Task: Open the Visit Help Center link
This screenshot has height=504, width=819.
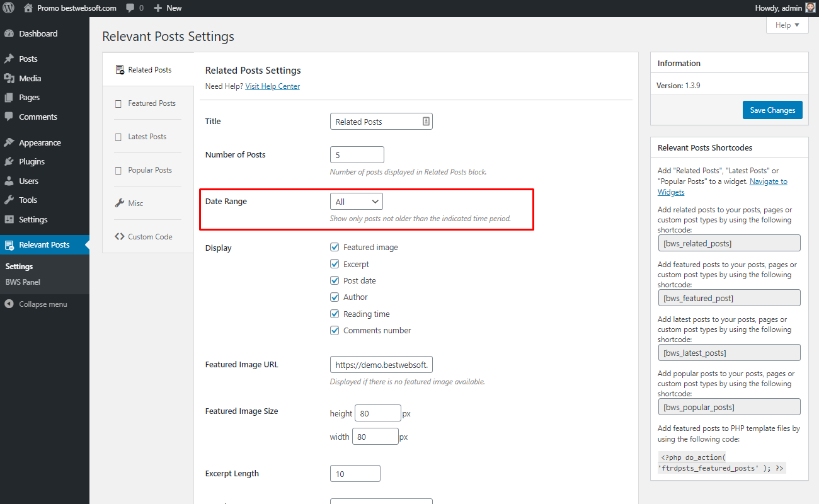Action: [273, 86]
